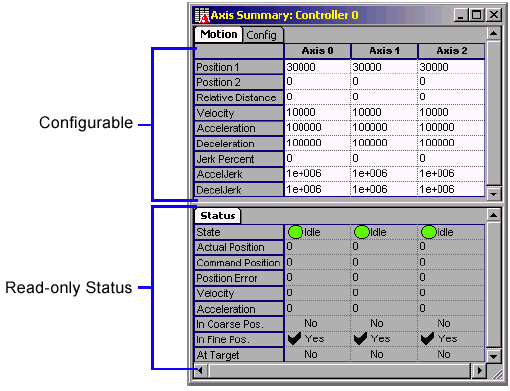Edit the Axis 0 Position 1 value 30000
The width and height of the screenshot is (510, 391).
[317, 67]
